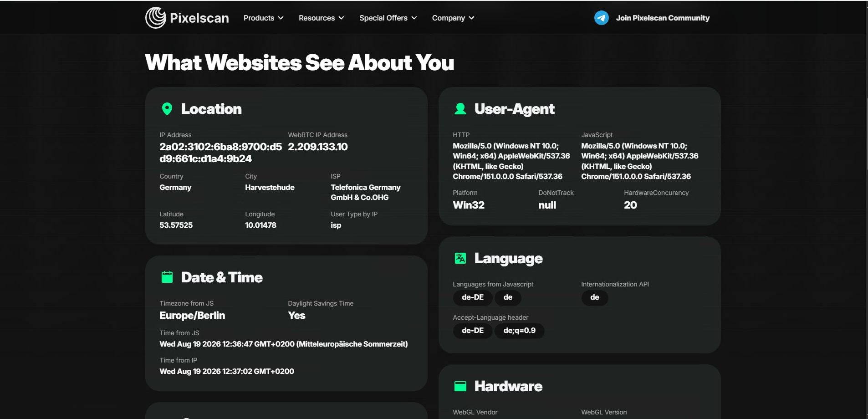Click the city value Harvestehude

pyautogui.click(x=270, y=187)
